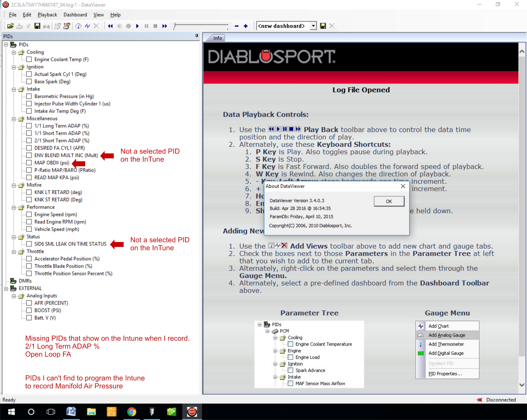Collapse the Performance folder
Viewport: 527px width, 420px height.
tap(14, 208)
